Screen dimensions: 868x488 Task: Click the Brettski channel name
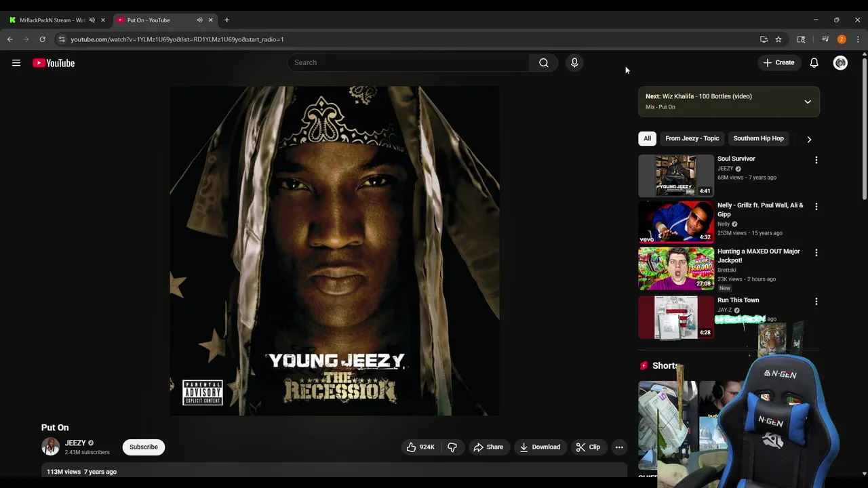coord(726,270)
